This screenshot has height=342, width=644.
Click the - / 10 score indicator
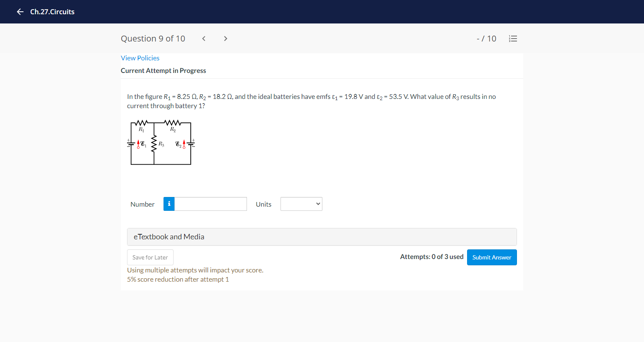point(486,38)
